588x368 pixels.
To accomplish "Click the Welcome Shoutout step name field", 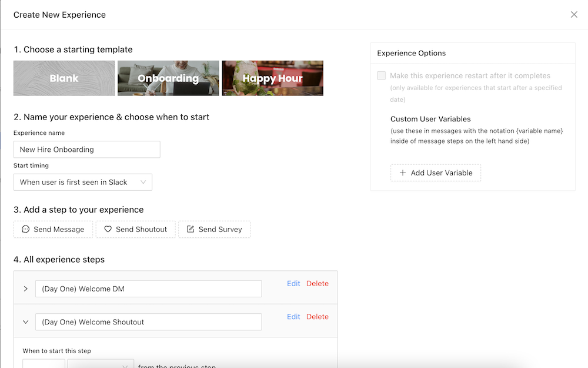I will click(149, 322).
